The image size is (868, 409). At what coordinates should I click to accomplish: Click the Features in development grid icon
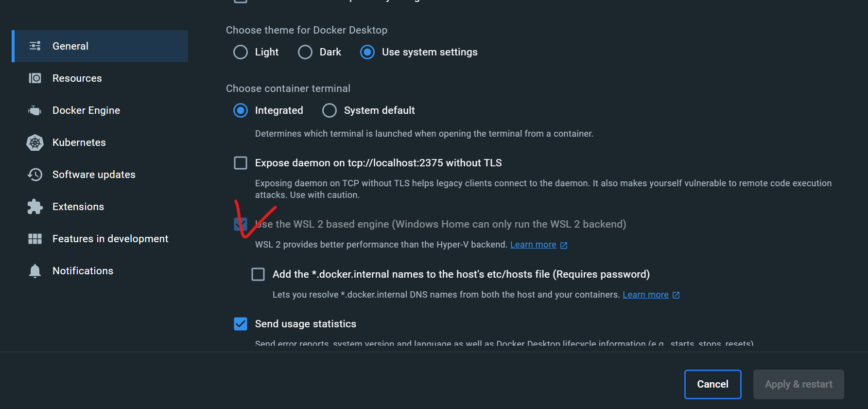35,238
